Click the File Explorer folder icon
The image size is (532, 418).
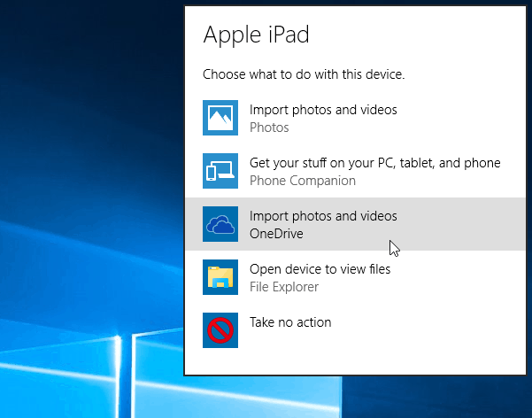pyautogui.click(x=220, y=277)
